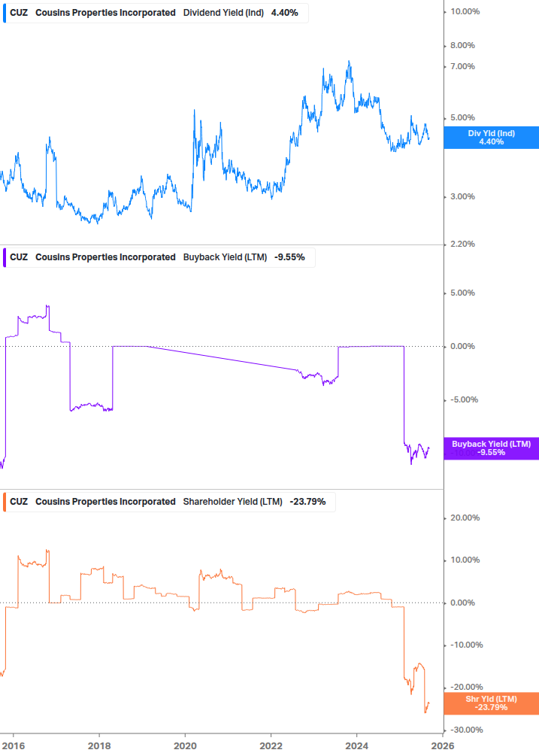Viewport: 539px width, 756px height.
Task: Click the -23.79% value in the shareholder legend
Action: 307,502
